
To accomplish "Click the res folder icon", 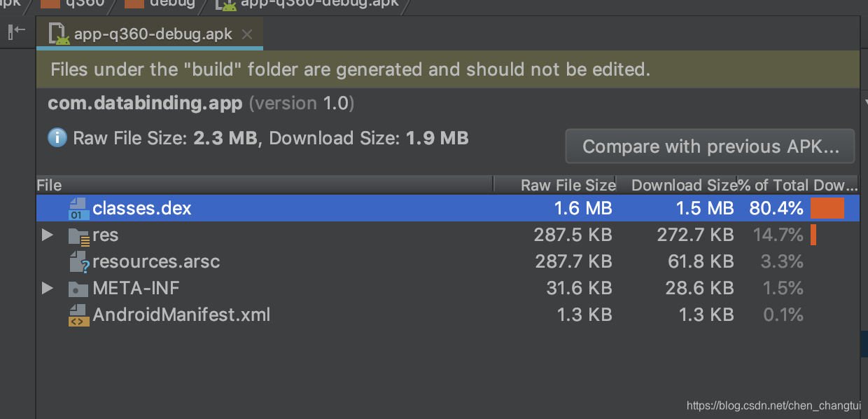I will click(x=79, y=235).
